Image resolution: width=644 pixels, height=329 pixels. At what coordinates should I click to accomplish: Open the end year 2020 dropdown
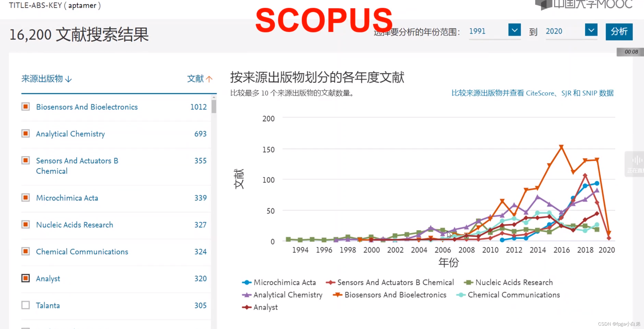tap(591, 30)
